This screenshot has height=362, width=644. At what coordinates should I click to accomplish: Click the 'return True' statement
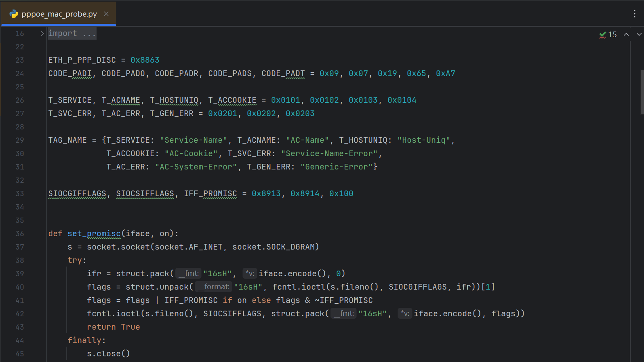pos(114,327)
